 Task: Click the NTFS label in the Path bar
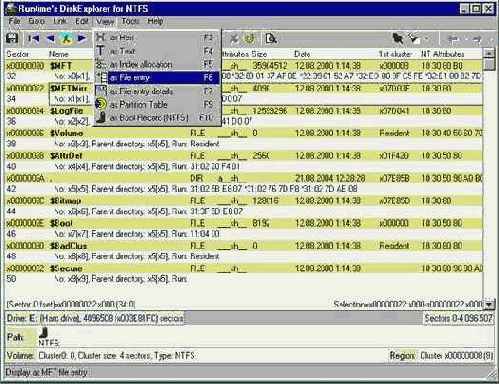click(49, 342)
